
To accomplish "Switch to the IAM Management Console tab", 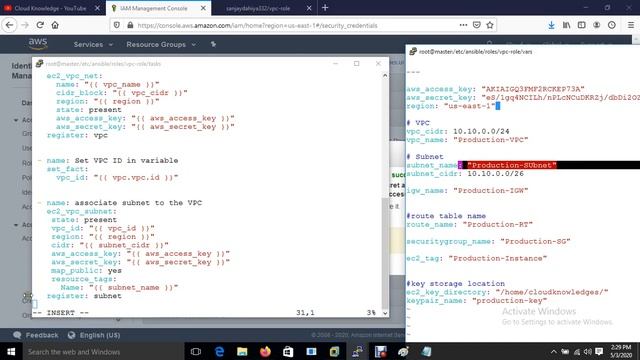I will tap(153, 8).
